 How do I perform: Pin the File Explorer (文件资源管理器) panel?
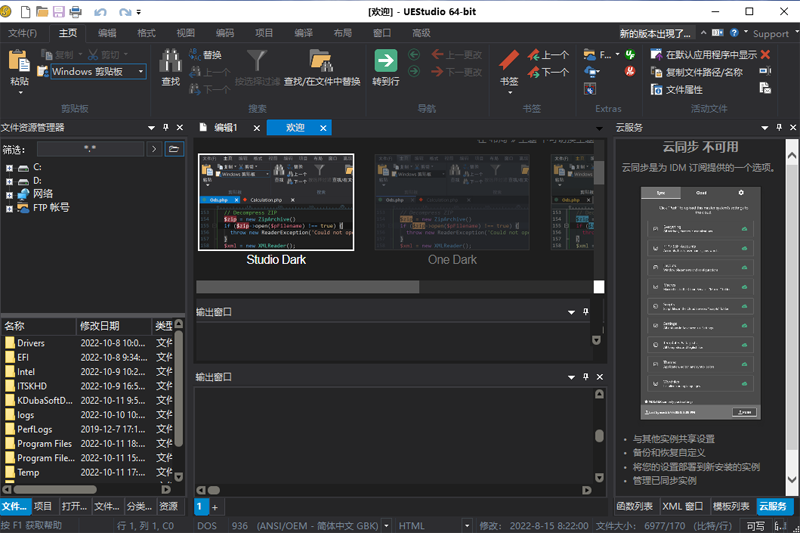(x=165, y=127)
